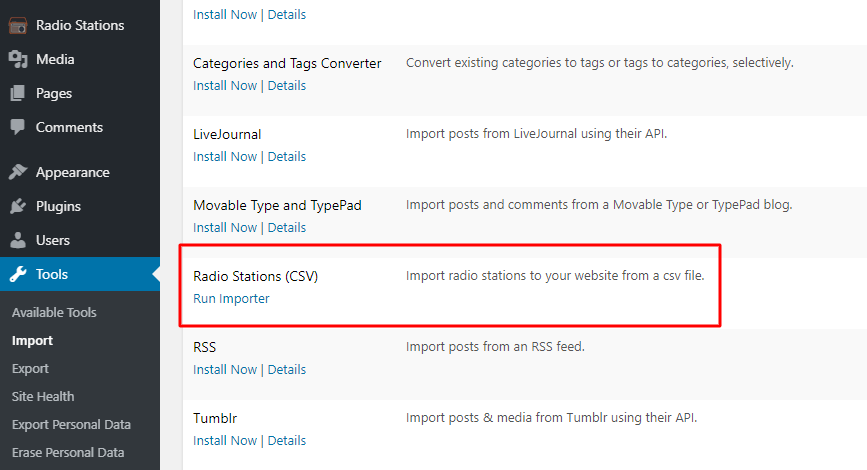This screenshot has width=867, height=470.
Task: Click the Plugins plug icon
Action: 18,206
